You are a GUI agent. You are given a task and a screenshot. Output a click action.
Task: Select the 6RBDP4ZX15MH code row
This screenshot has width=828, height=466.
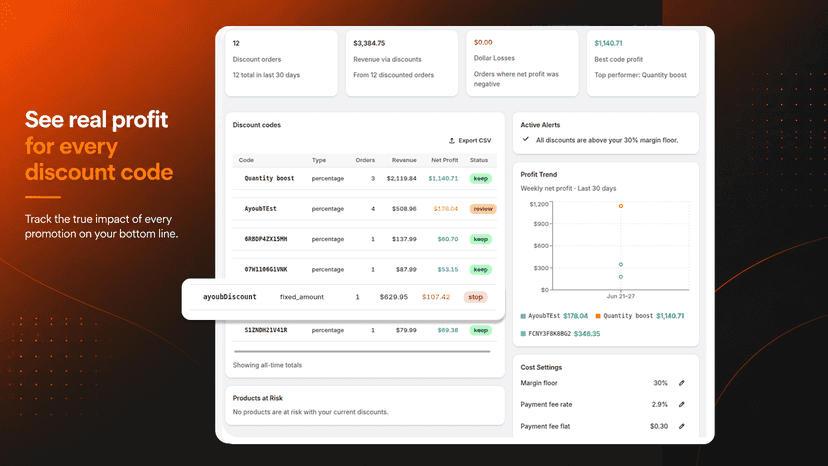tap(364, 239)
